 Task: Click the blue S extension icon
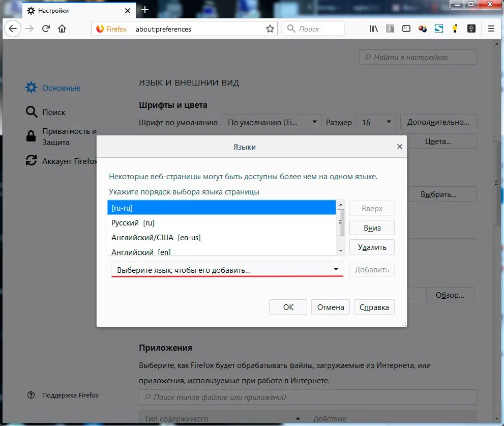439,29
